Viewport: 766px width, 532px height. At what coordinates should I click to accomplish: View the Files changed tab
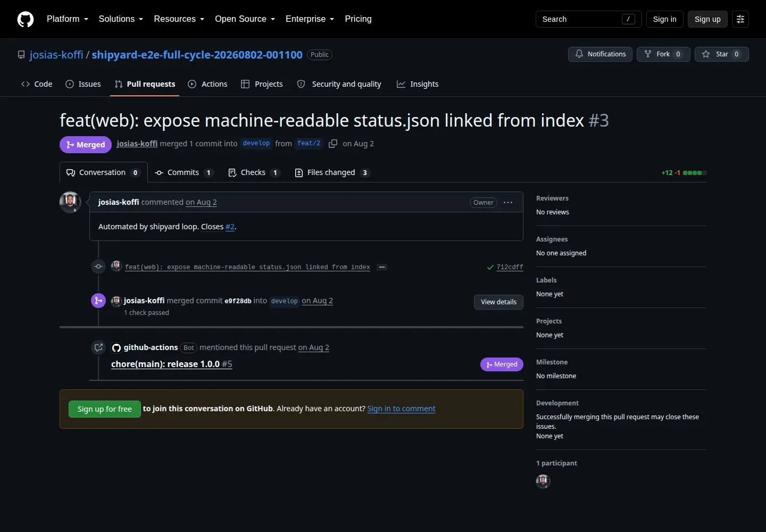coord(332,172)
